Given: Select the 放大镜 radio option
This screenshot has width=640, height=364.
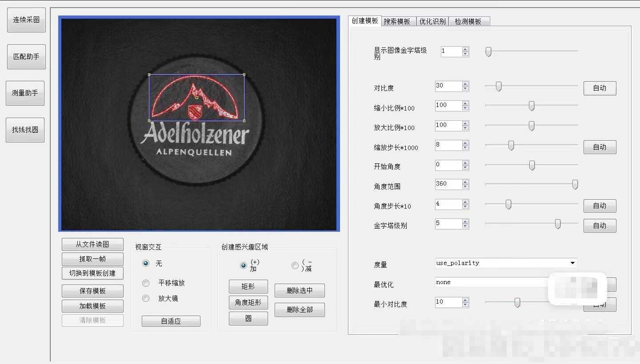Looking at the screenshot, I should coord(146,298).
